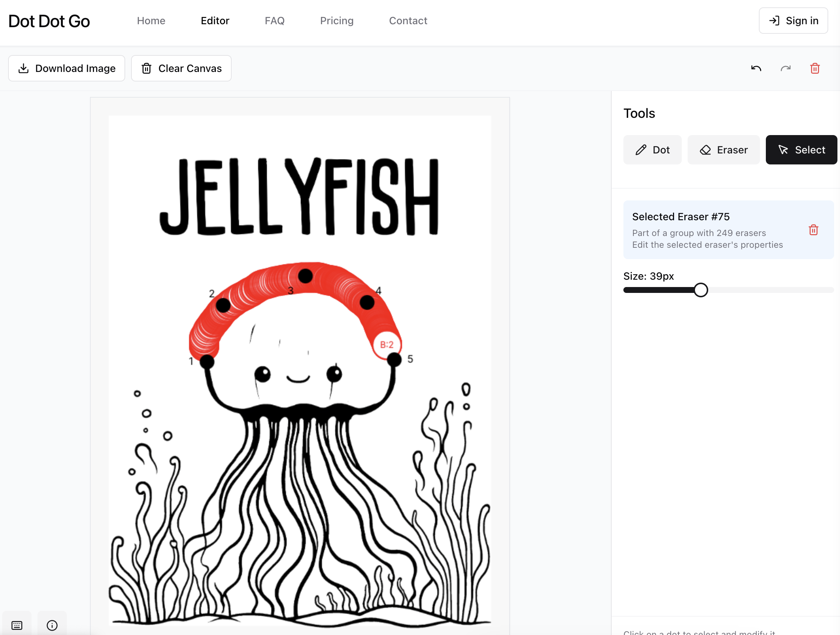The height and width of the screenshot is (635, 840).
Task: Select the Dot tool
Action: coord(652,149)
